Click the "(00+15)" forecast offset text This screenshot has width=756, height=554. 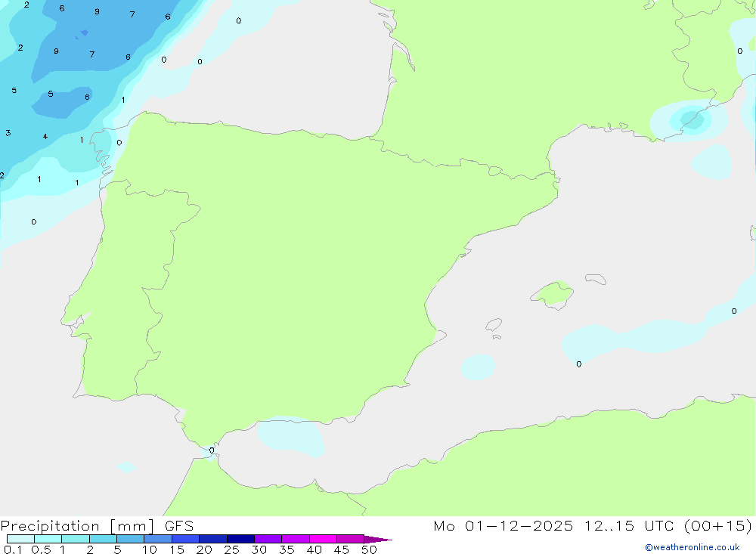click(718, 525)
